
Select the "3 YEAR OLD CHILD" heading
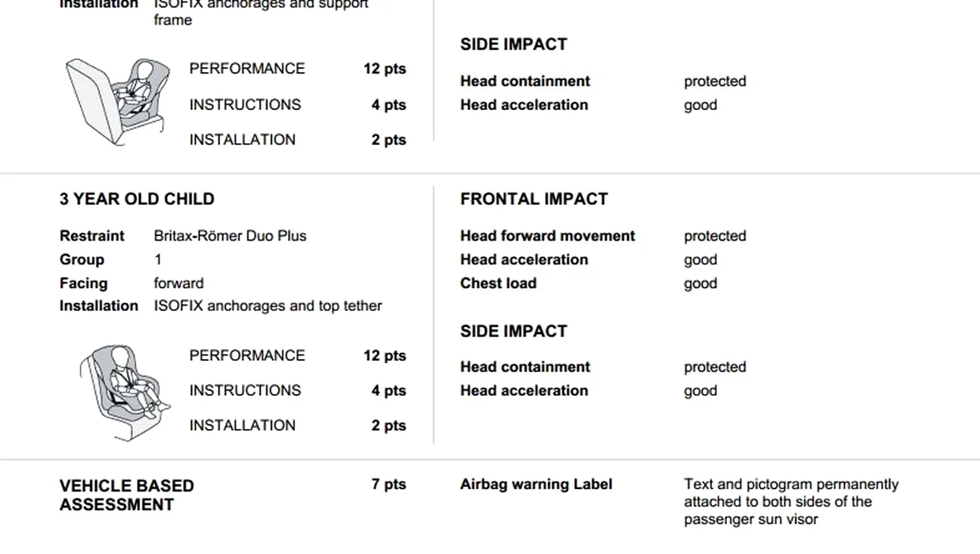point(137,199)
